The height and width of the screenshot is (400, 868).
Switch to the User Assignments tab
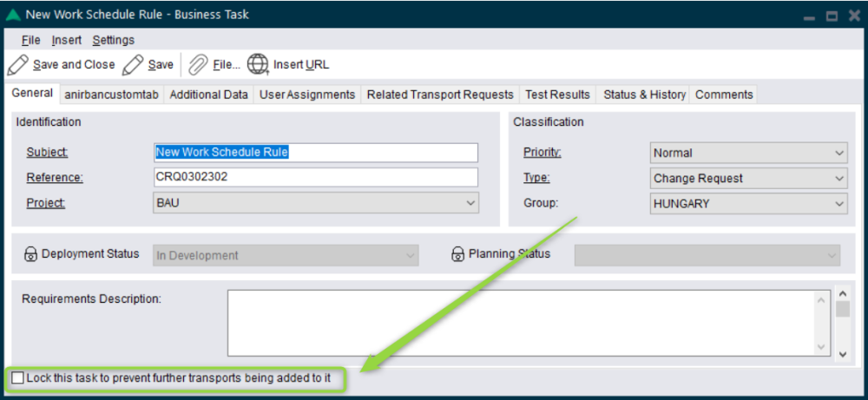307,95
